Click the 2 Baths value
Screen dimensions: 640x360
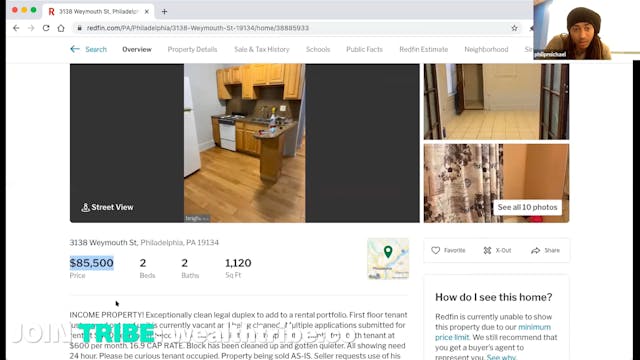(x=184, y=263)
